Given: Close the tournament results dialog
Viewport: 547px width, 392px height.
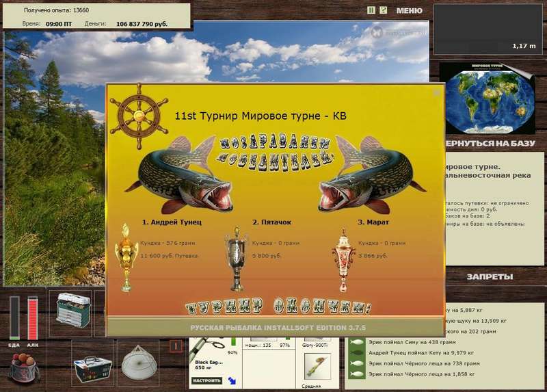Looking at the screenshot, I should click(436, 93).
